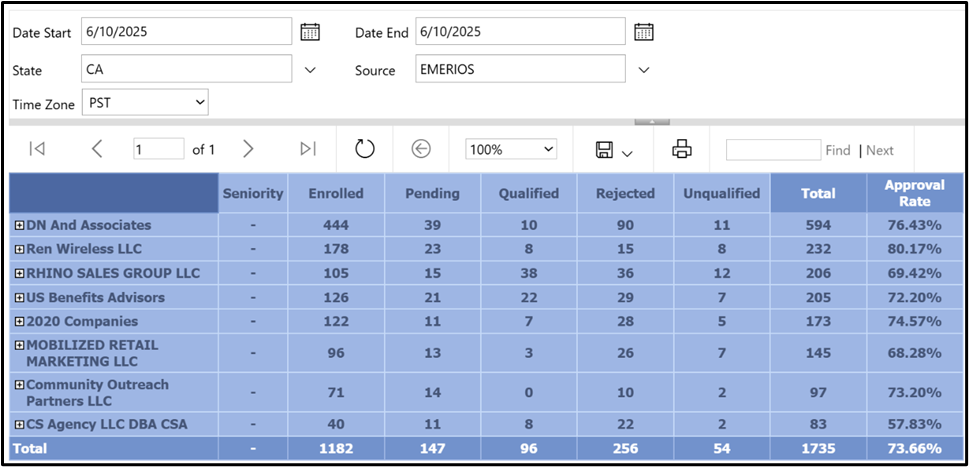Expand Ren Wireless LLC row
This screenshot has width=969, height=467.
(x=19, y=249)
